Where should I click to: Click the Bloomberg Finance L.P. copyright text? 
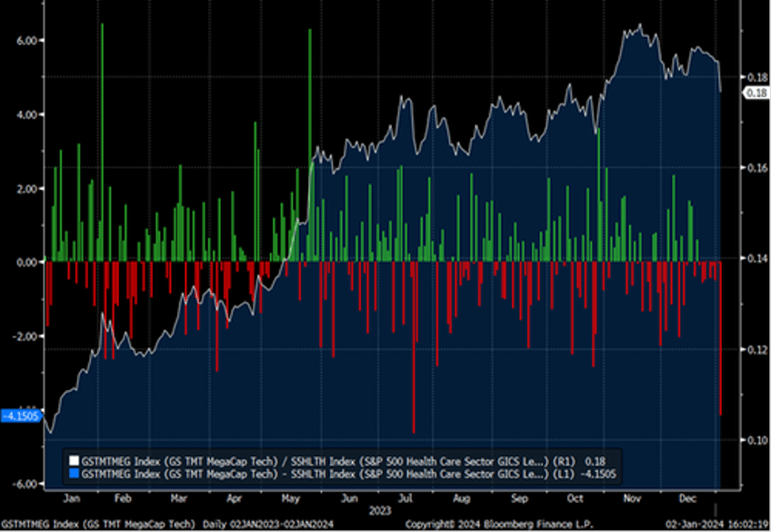[499, 524]
